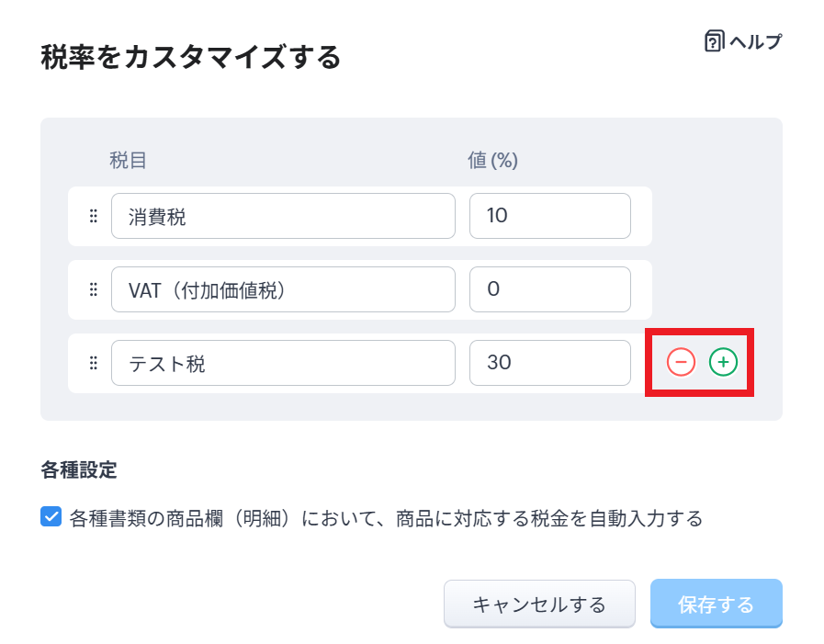Focus the VAT value field showing 0
824x644 pixels.
(x=549, y=289)
